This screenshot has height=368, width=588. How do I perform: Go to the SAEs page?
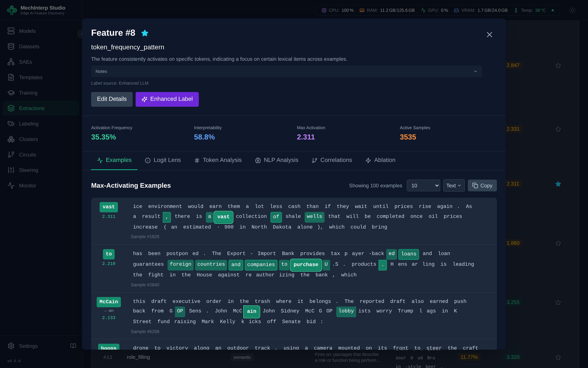[x=41, y=62]
